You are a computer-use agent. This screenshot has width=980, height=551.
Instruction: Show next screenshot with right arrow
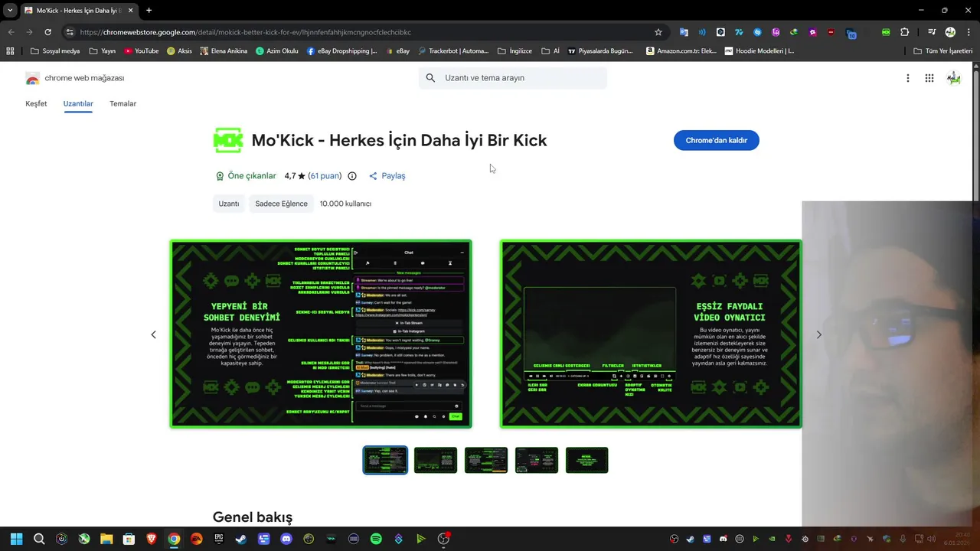(x=818, y=334)
